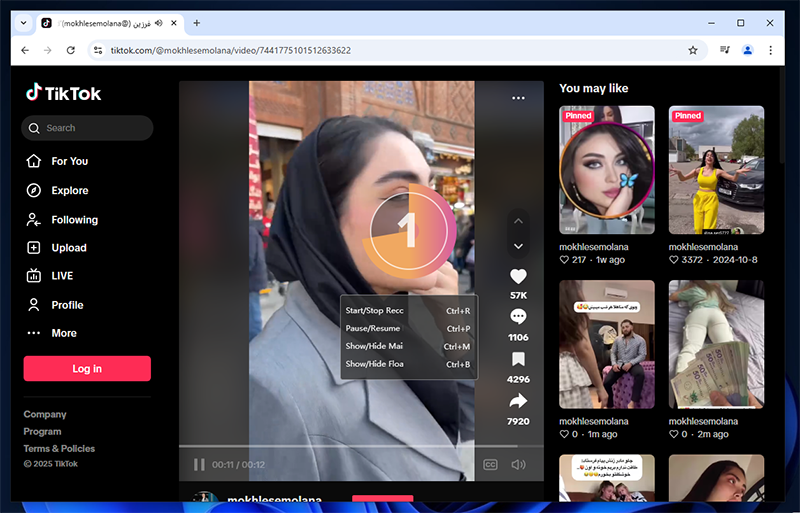Viewport: 800px width, 513px height.
Task: Open the video three-dots options menu
Action: (x=518, y=98)
